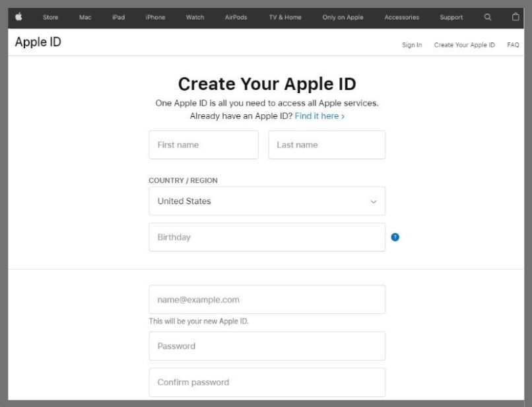This screenshot has width=532, height=407.
Task: Click the Last name field
Action: (x=327, y=145)
